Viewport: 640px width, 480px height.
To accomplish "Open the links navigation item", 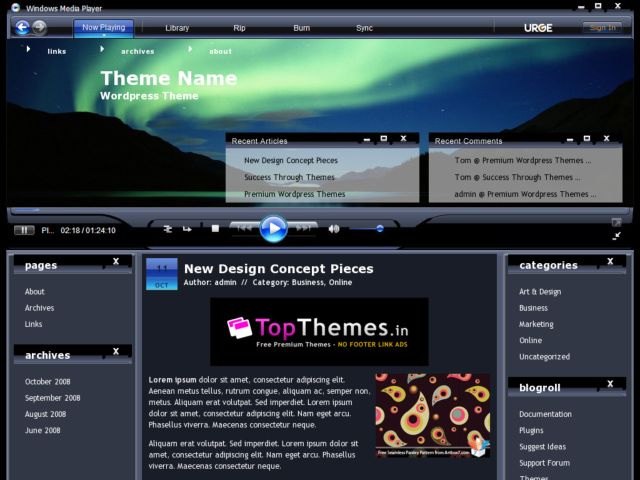I will [x=57, y=51].
